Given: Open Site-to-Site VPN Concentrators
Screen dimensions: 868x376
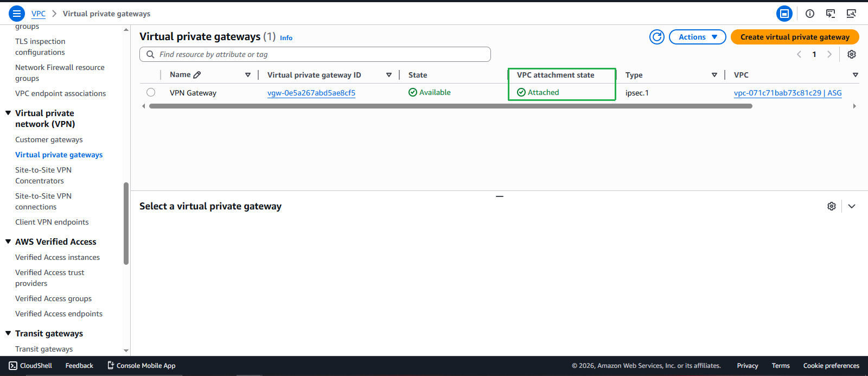Looking at the screenshot, I should [43, 175].
